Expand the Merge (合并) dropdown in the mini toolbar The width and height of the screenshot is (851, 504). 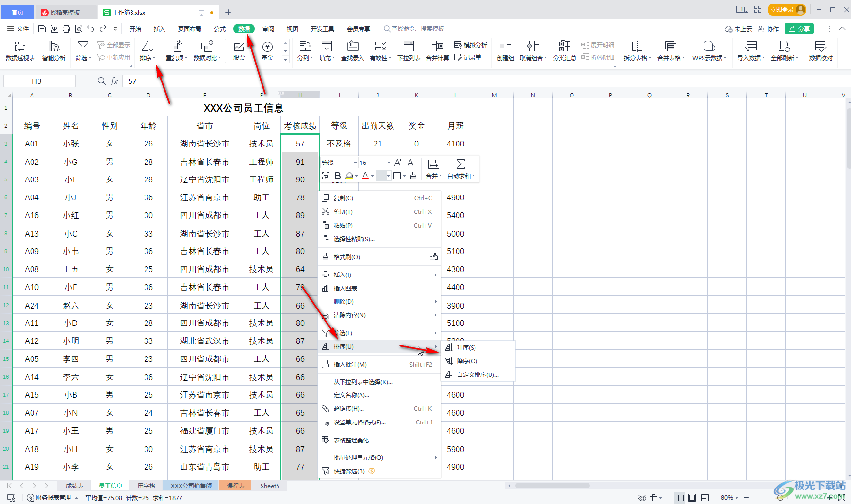click(x=440, y=176)
